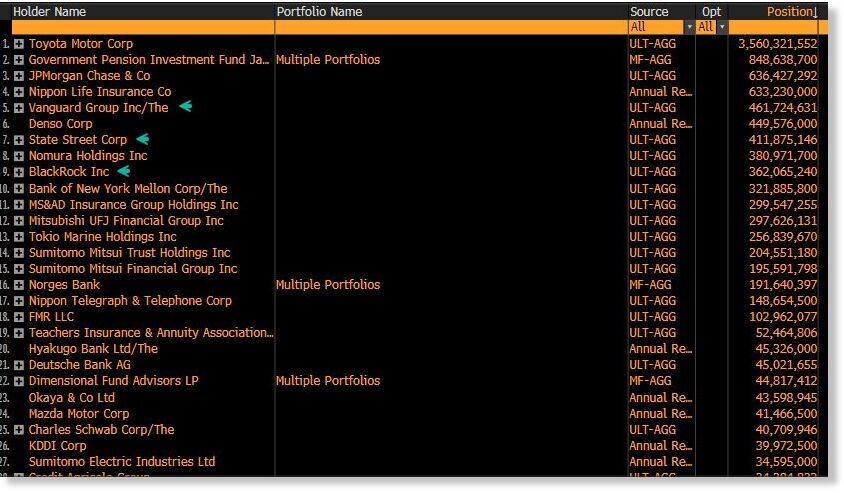Click the Opt column header
This screenshot has height=493, width=844.
(x=711, y=12)
